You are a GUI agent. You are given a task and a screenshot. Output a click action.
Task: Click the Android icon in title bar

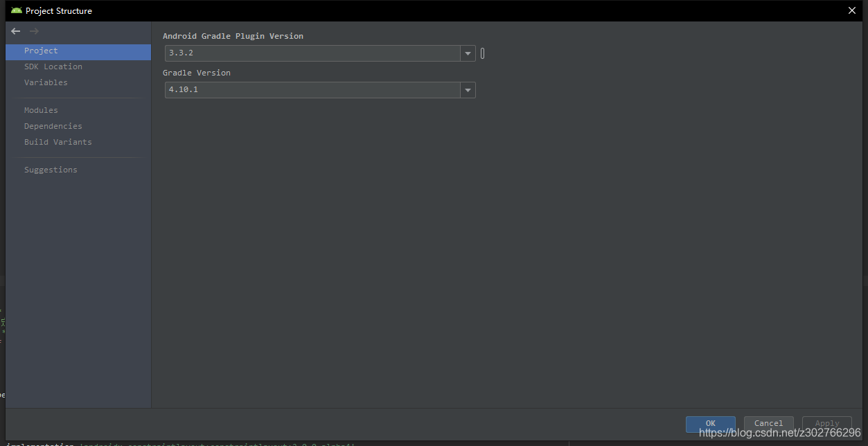(17, 10)
